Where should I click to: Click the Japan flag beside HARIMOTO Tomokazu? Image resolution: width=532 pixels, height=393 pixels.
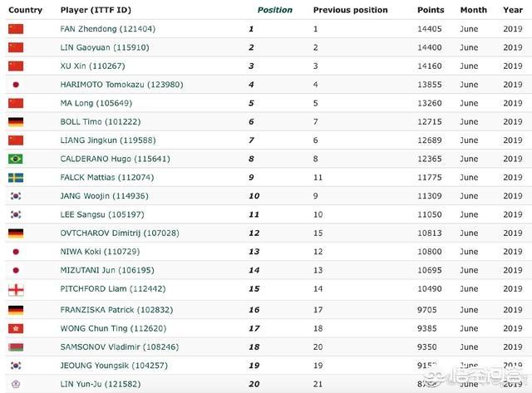pos(16,85)
